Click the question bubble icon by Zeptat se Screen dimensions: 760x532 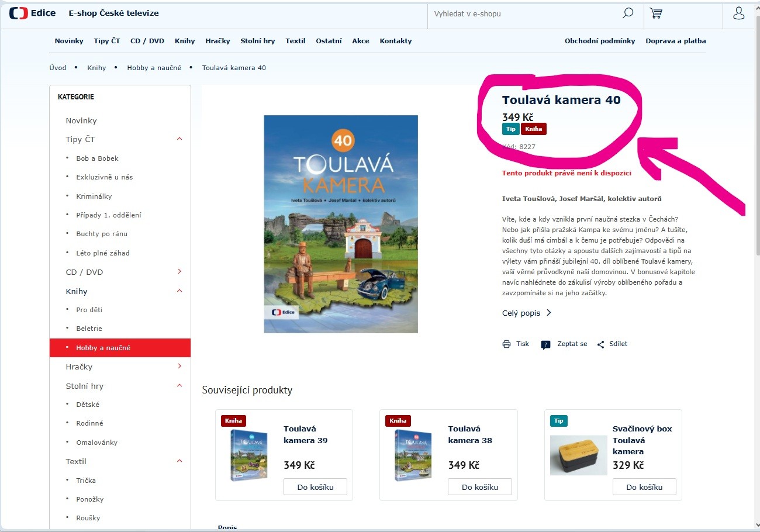(545, 344)
